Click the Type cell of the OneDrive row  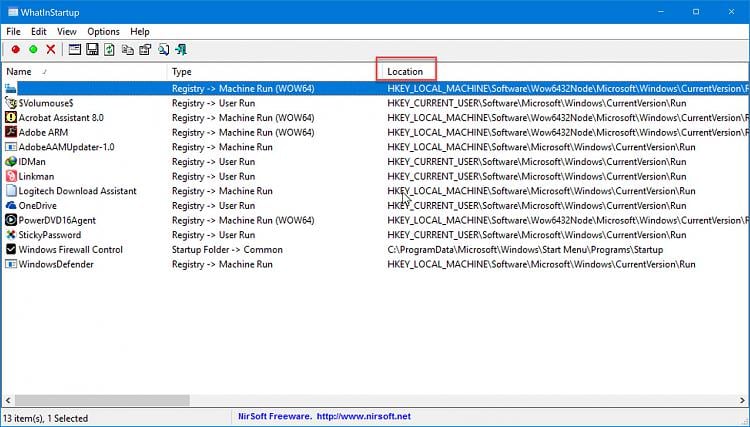[213, 206]
